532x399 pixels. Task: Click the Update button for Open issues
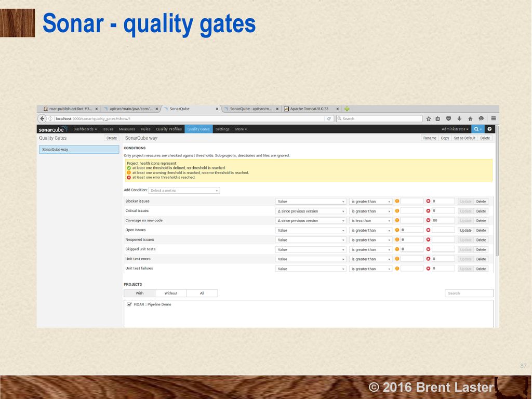point(465,230)
